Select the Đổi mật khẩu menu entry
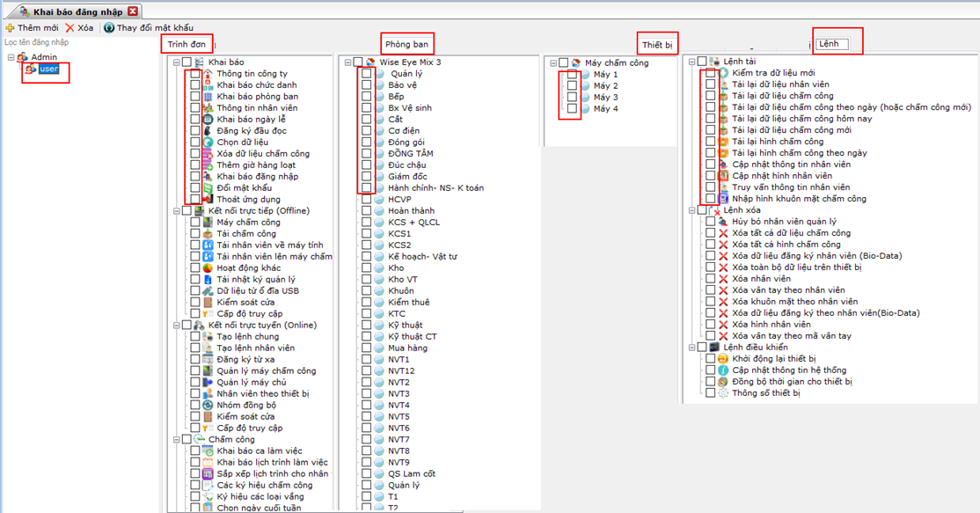Viewport: 980px width, 513px height. click(x=244, y=188)
